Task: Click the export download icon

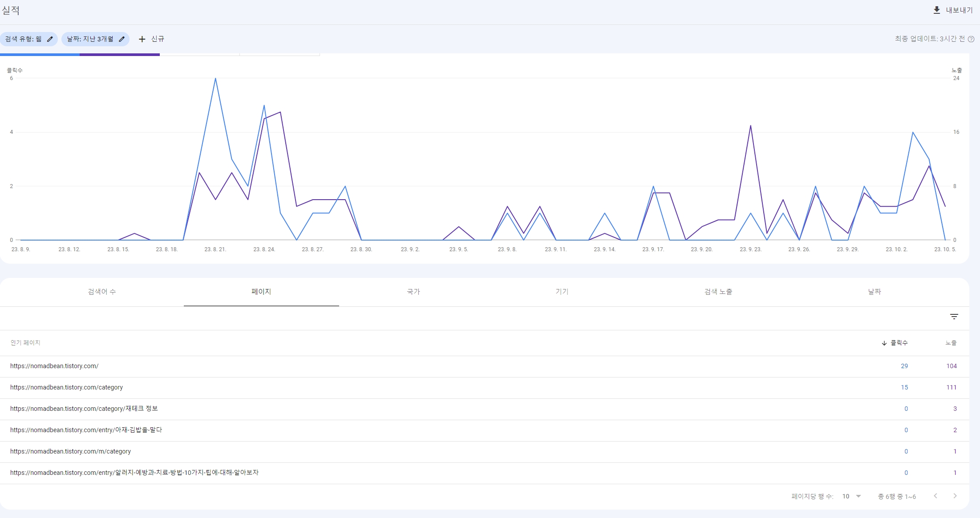Action: tap(936, 10)
